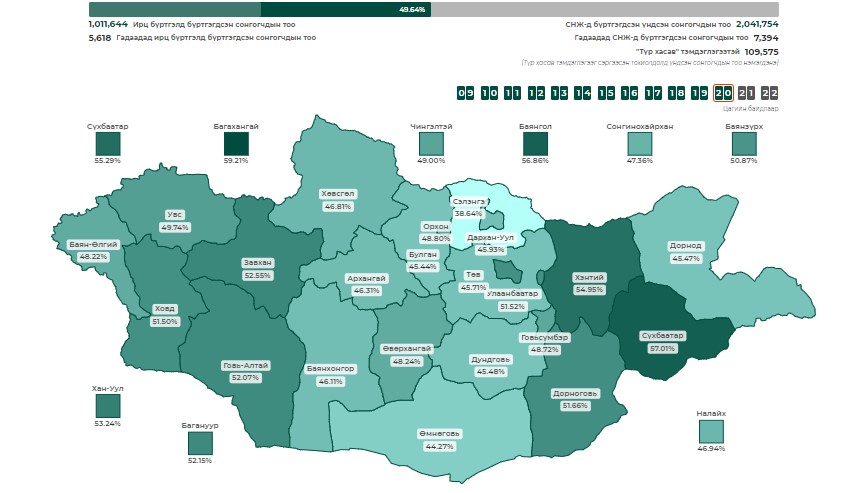Click the Багахангай district square (59.21%)

236,143
